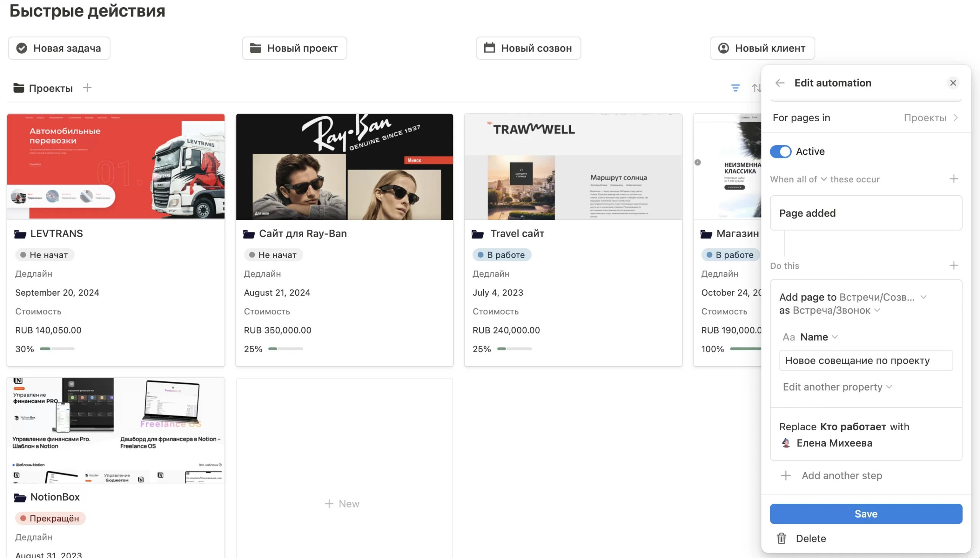Click the back arrow in Edit automation panel
This screenshot has width=980, height=558.
coord(780,83)
